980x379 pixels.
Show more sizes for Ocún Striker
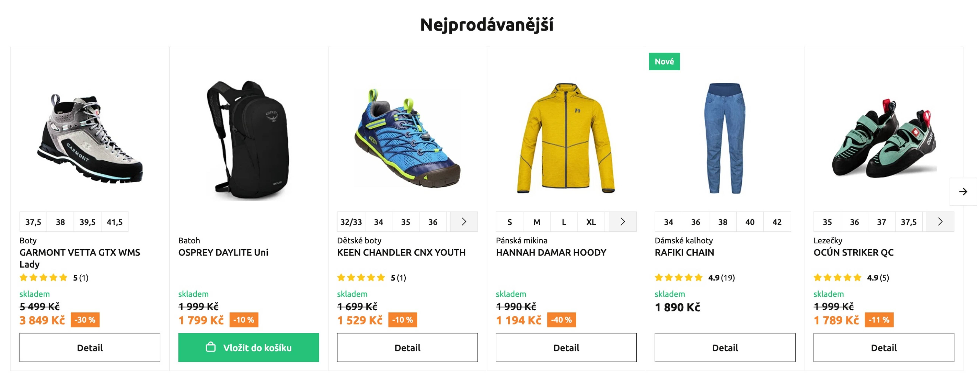click(x=940, y=222)
